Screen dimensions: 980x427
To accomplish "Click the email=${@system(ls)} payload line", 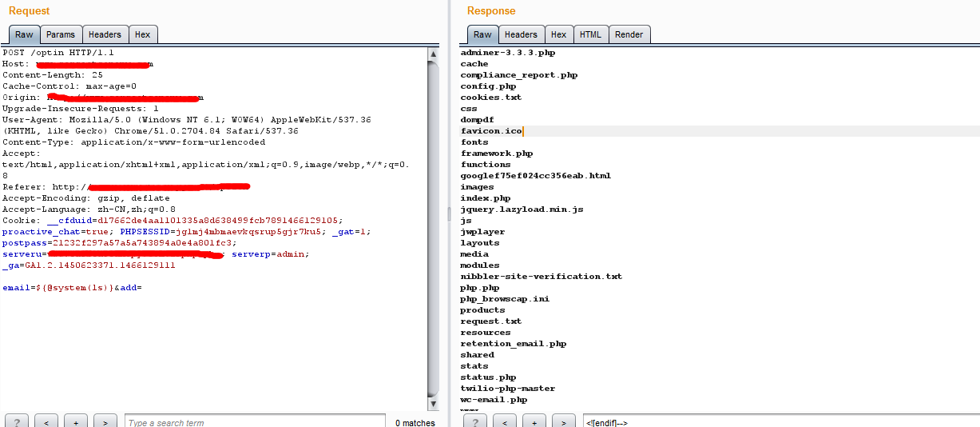I will click(72, 288).
